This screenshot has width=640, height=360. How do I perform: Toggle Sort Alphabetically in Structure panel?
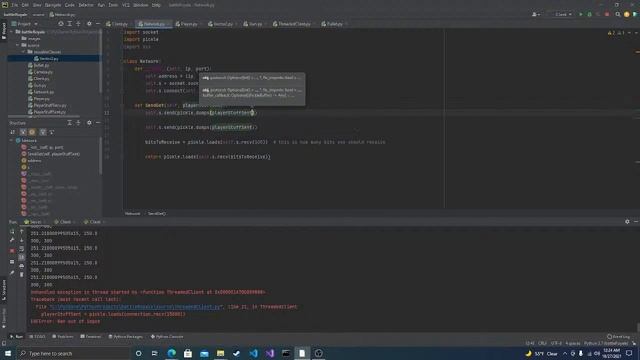[x=13, y=132]
